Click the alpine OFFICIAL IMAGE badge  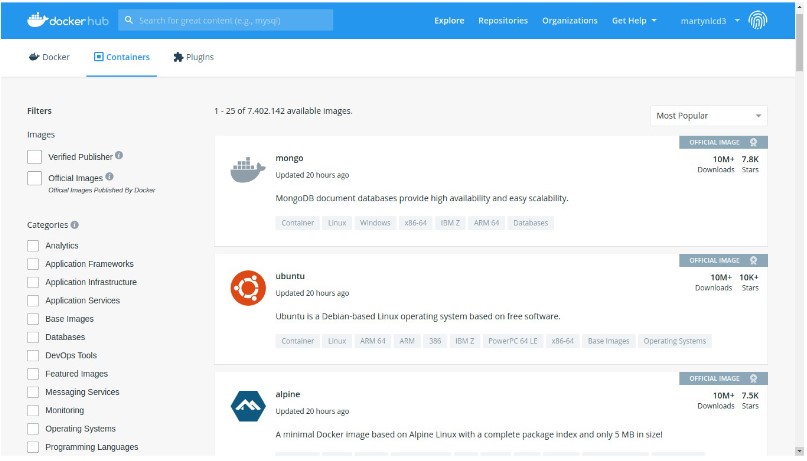point(723,379)
